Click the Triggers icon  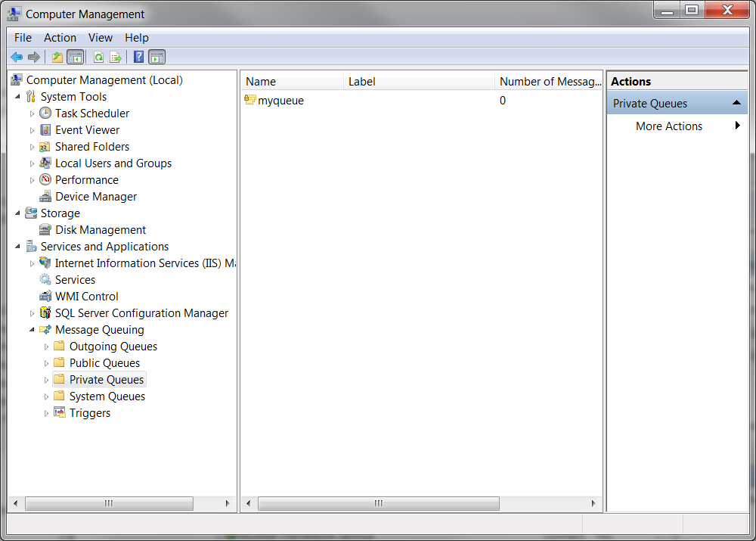coord(60,412)
